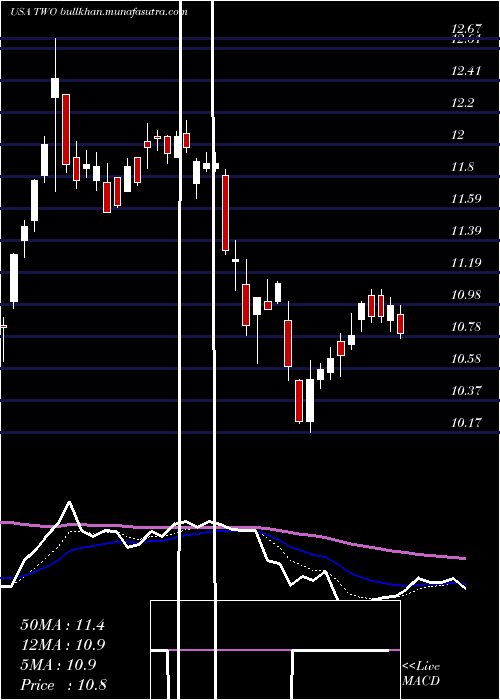Click the peak of the white MACD line
Image resolution: width=500 pixels, height=700 pixels.
pos(69,503)
